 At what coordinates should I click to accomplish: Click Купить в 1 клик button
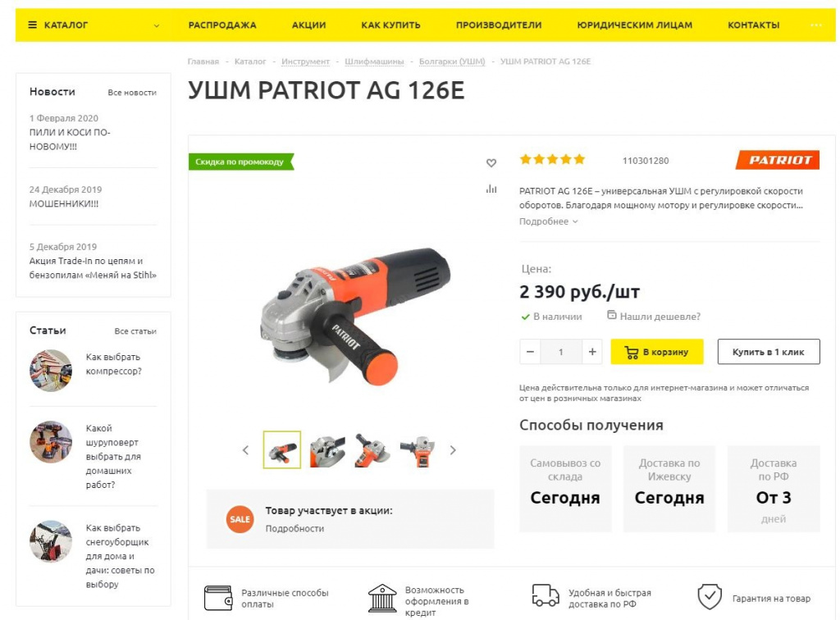pos(768,352)
